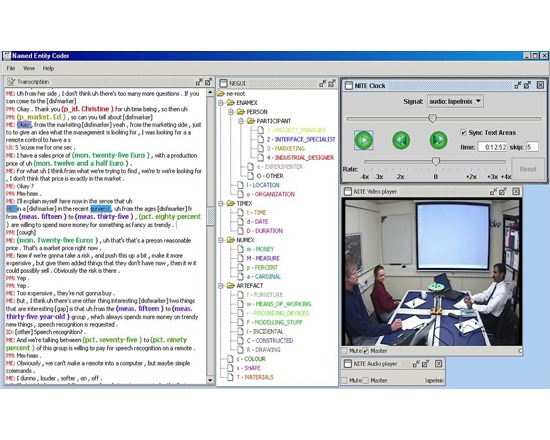Viewport: 550px width, 440px height.
Task: Select R - DRAWING entity
Action: pyautogui.click(x=263, y=350)
